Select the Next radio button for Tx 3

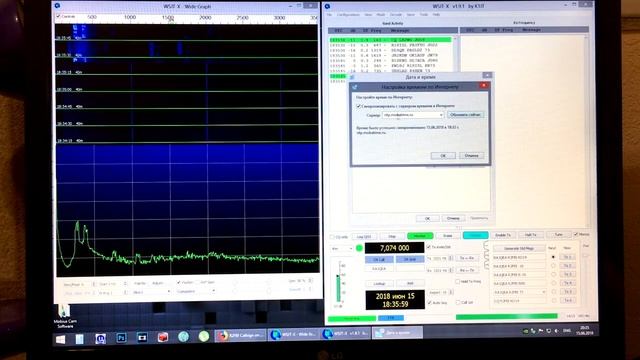click(553, 274)
